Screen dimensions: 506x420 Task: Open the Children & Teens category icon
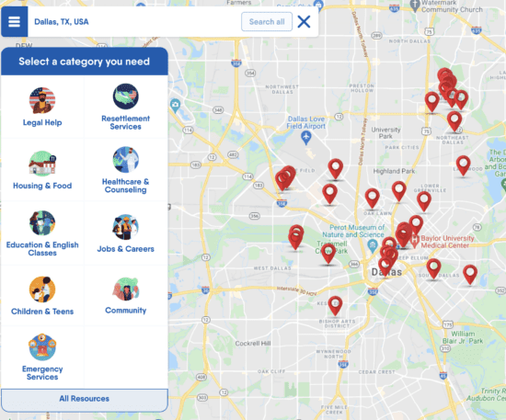42,289
